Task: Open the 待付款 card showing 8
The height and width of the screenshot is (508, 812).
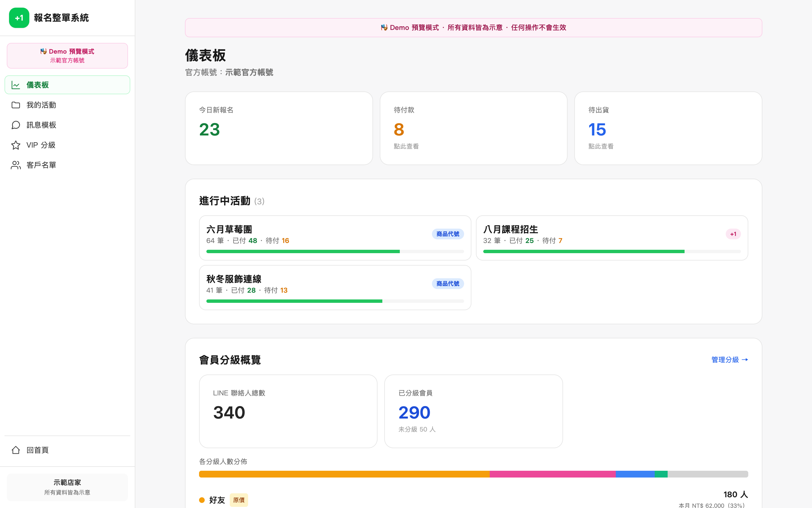Action: [x=473, y=128]
